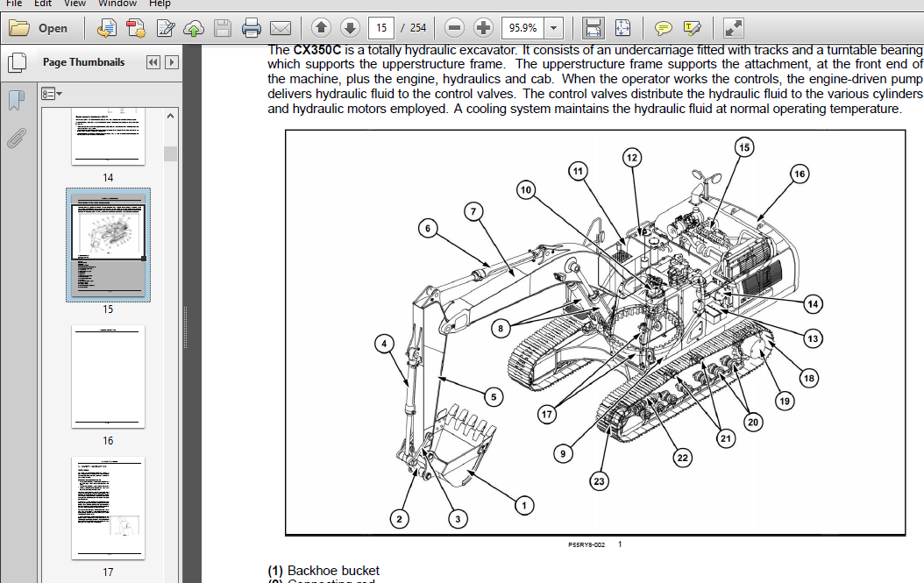This screenshot has height=583, width=924.
Task: Switch to Read Mode view icon
Action: (x=733, y=28)
